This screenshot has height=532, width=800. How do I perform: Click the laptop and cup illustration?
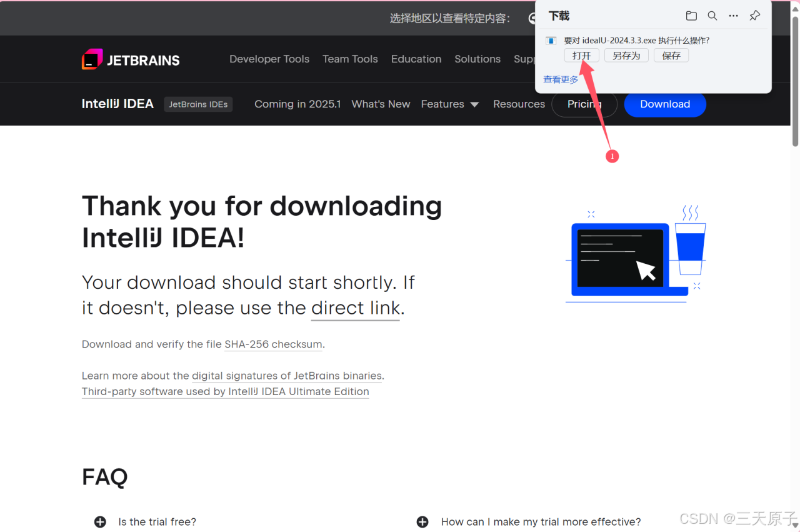point(636,254)
